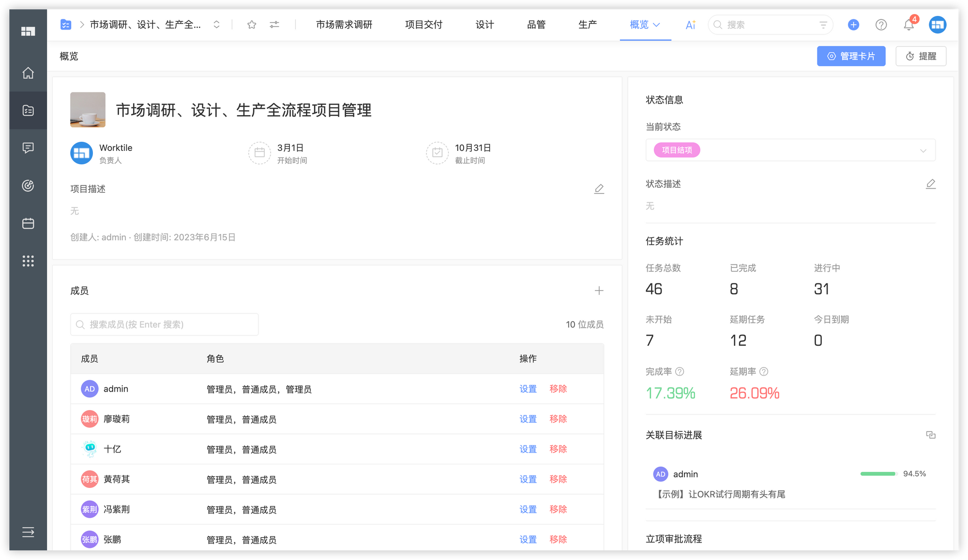Open the apps grid icon in sidebar
This screenshot has height=560, width=968.
coord(28,261)
